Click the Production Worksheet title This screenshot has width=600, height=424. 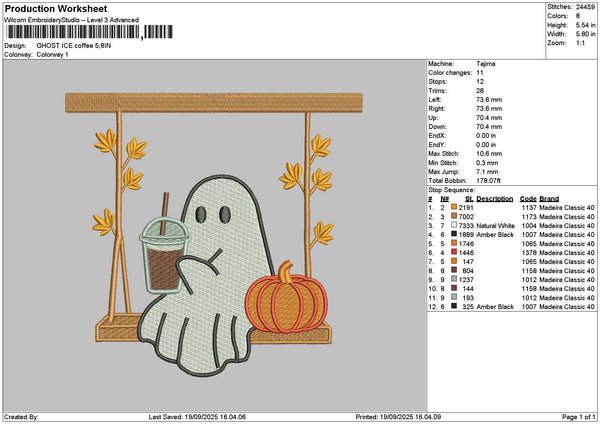[48, 8]
